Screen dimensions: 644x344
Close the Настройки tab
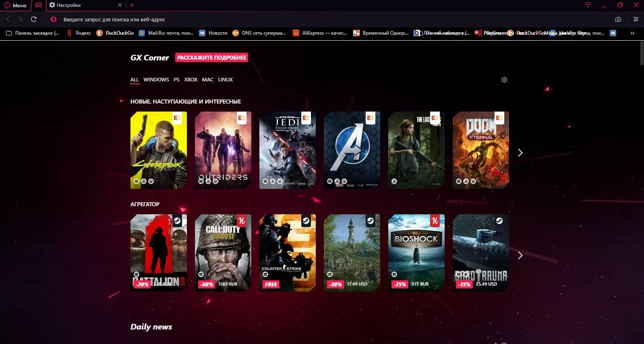(120, 5)
